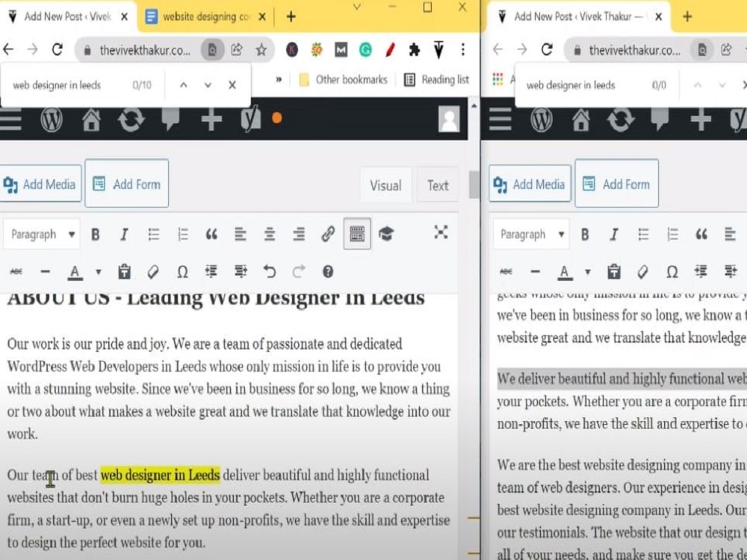Image resolution: width=747 pixels, height=560 pixels.
Task: Go to next find result in left browser
Action: [208, 85]
